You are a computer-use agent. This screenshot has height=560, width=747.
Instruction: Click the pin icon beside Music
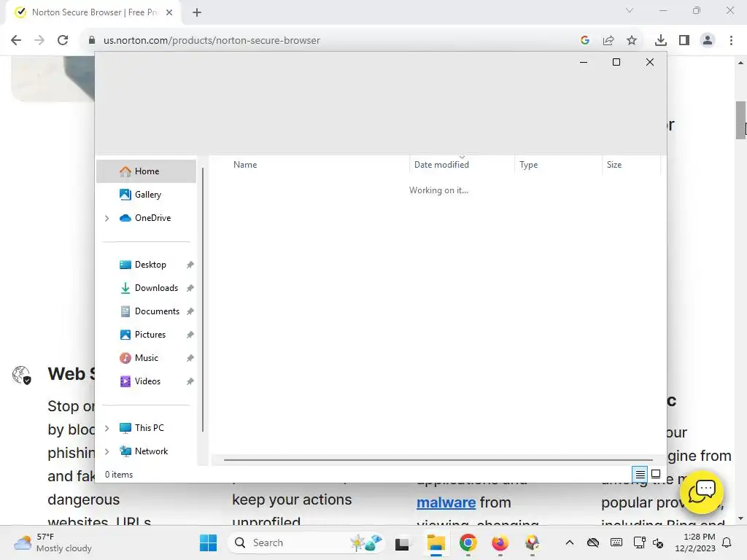[x=190, y=358]
